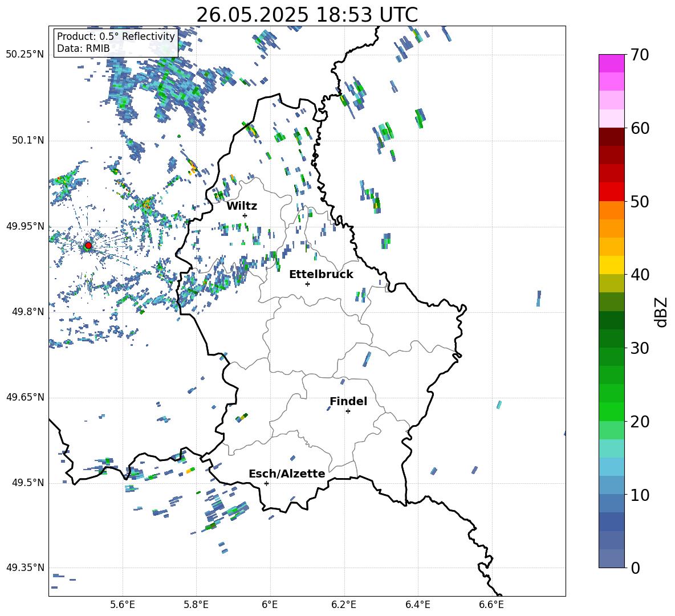Click the 10 tick label on colorbar
Image resolution: width=675 pixels, height=616 pixels.
coord(639,495)
